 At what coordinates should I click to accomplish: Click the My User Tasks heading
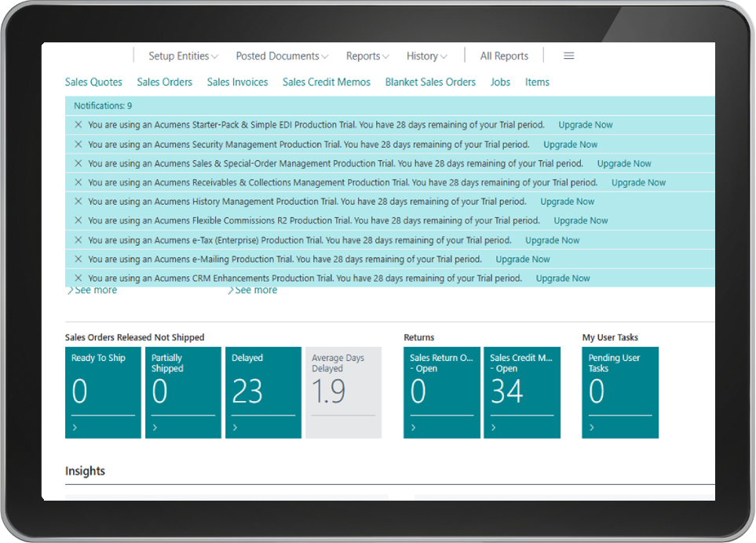(x=610, y=337)
